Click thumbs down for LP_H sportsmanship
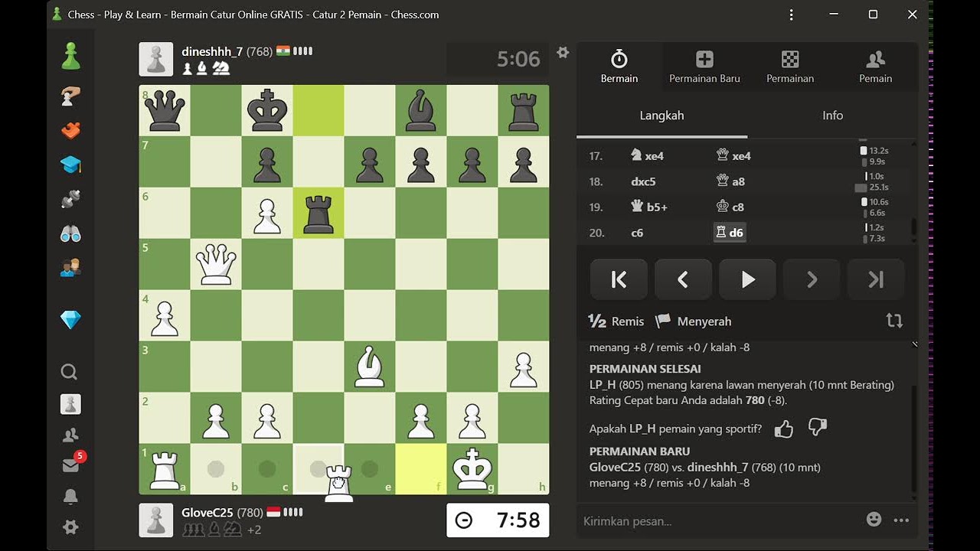Image resolution: width=980 pixels, height=551 pixels. point(818,427)
